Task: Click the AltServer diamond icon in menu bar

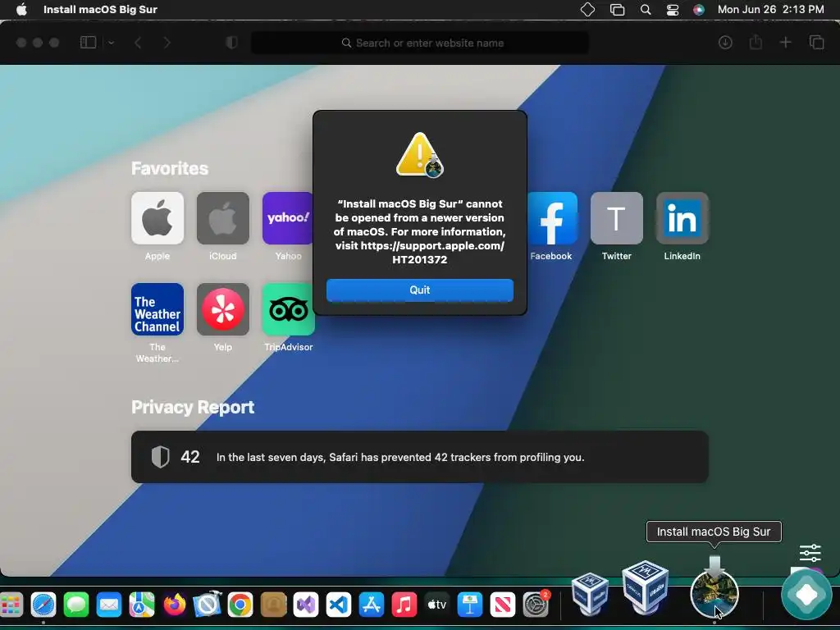Action: [x=587, y=10]
